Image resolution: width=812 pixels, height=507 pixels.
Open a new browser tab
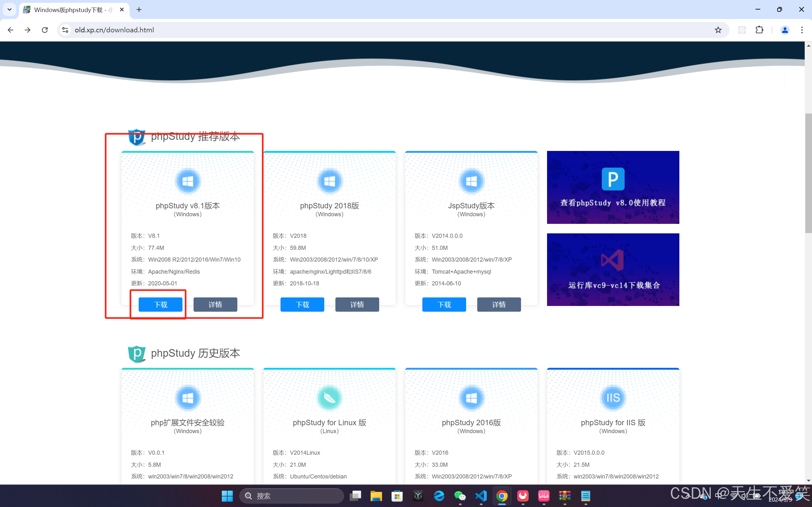point(139,10)
